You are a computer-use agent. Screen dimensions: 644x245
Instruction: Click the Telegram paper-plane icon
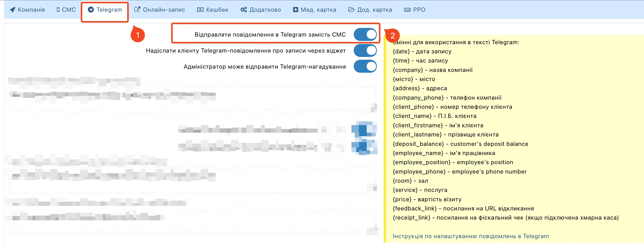click(91, 10)
